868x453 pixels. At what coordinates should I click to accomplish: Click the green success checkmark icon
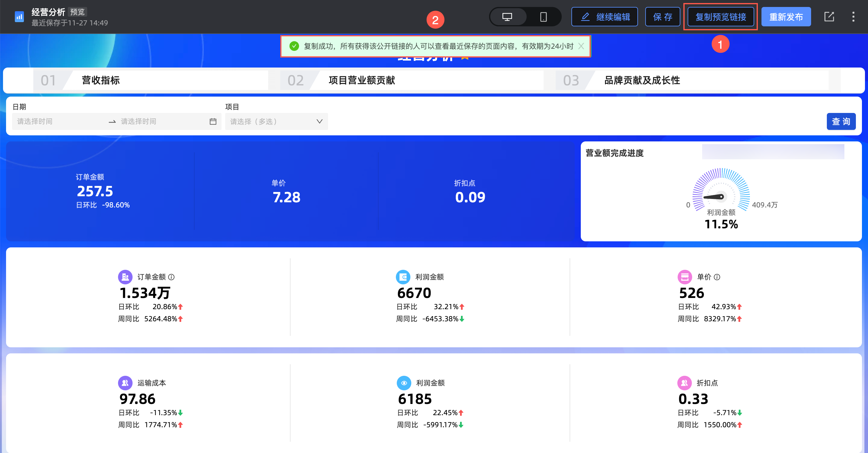294,46
